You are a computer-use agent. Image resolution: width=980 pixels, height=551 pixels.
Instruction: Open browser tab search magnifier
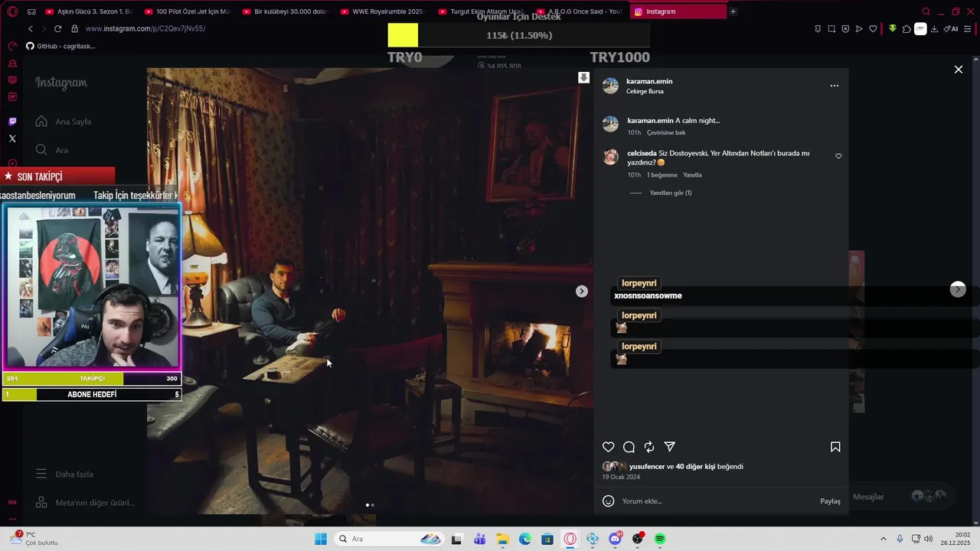pos(926,11)
